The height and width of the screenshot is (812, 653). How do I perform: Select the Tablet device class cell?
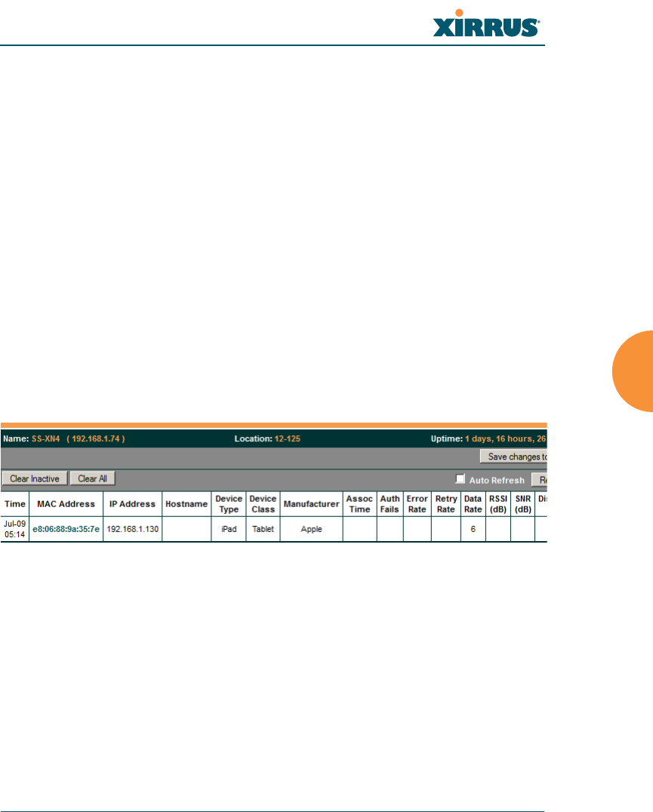point(263,529)
